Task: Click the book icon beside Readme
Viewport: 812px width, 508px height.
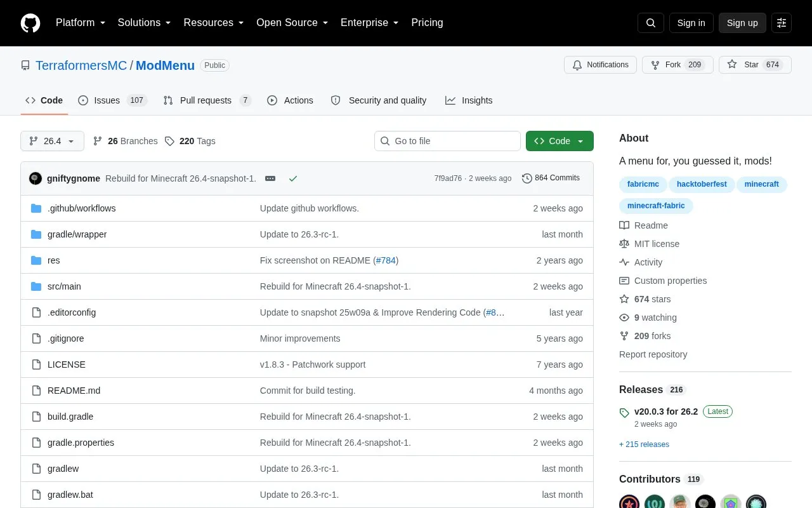Action: pyautogui.click(x=624, y=225)
